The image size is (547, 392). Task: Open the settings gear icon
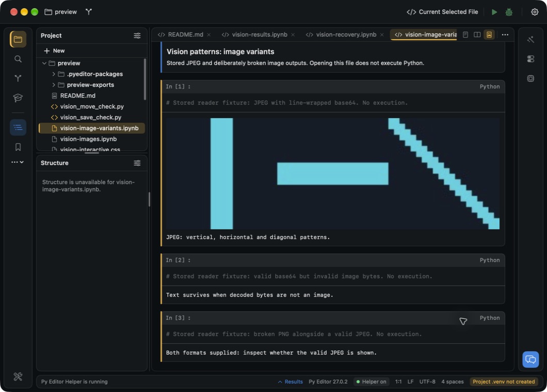tap(535, 12)
